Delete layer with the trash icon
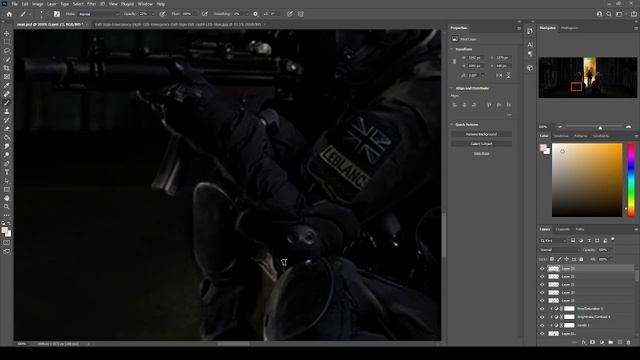640x360 pixels. (629, 342)
